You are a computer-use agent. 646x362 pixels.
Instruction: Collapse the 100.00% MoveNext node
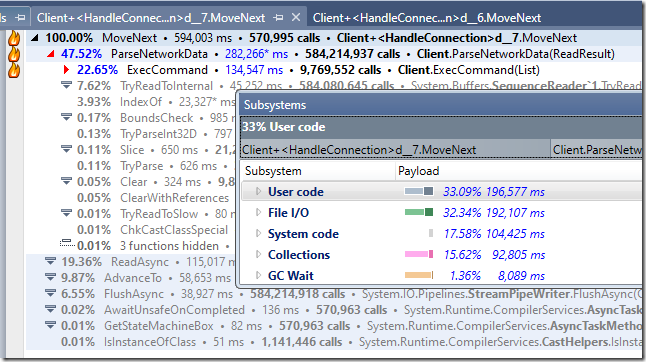tap(35, 38)
